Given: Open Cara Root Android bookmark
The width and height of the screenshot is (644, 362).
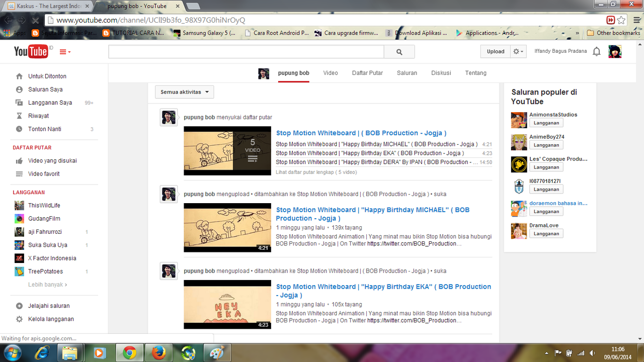Looking at the screenshot, I should point(277,33).
